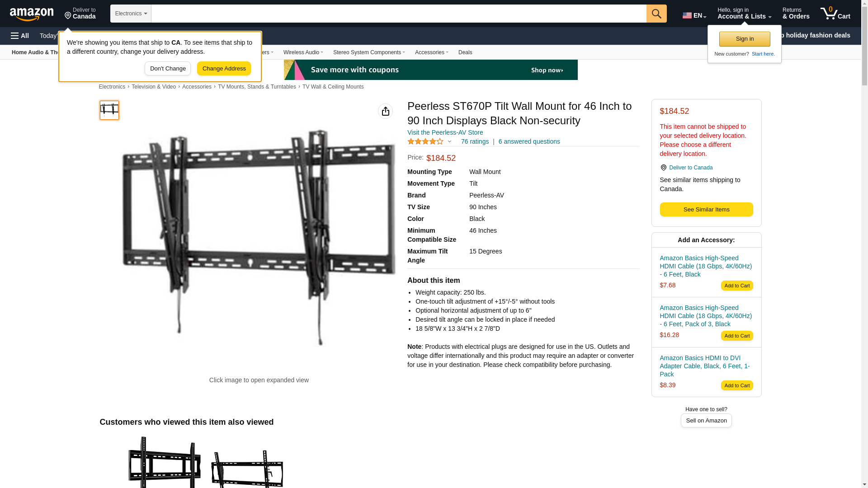Open the cart icon
868x488 pixels.
point(835,14)
